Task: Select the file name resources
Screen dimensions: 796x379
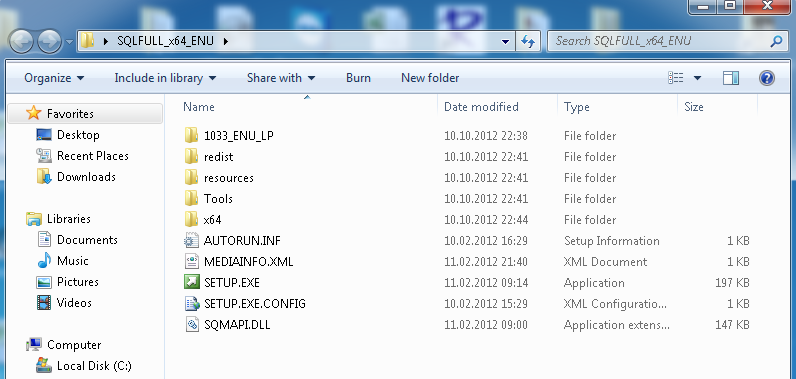Action: coord(228,178)
